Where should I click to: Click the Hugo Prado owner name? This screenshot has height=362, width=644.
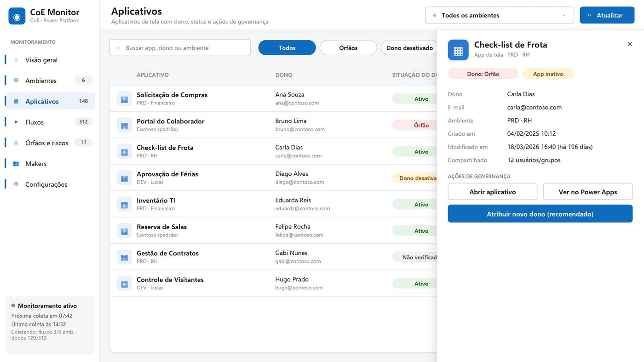tap(292, 279)
